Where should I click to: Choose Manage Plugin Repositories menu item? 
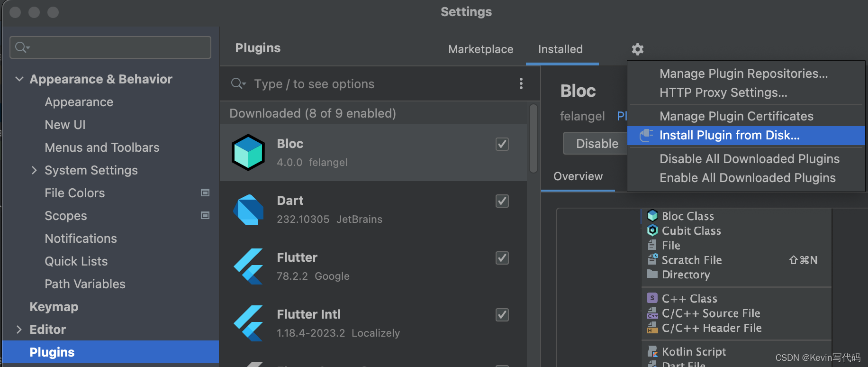tap(746, 73)
